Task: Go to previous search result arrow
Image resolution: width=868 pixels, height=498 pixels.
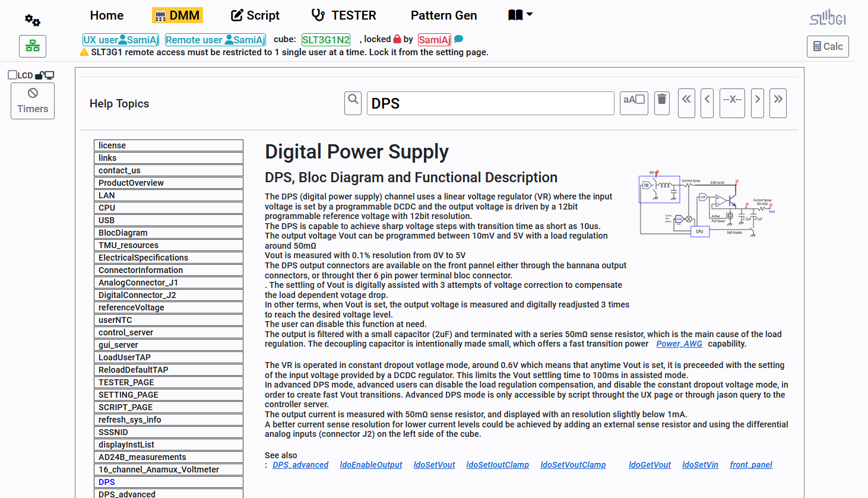Action: tap(707, 103)
